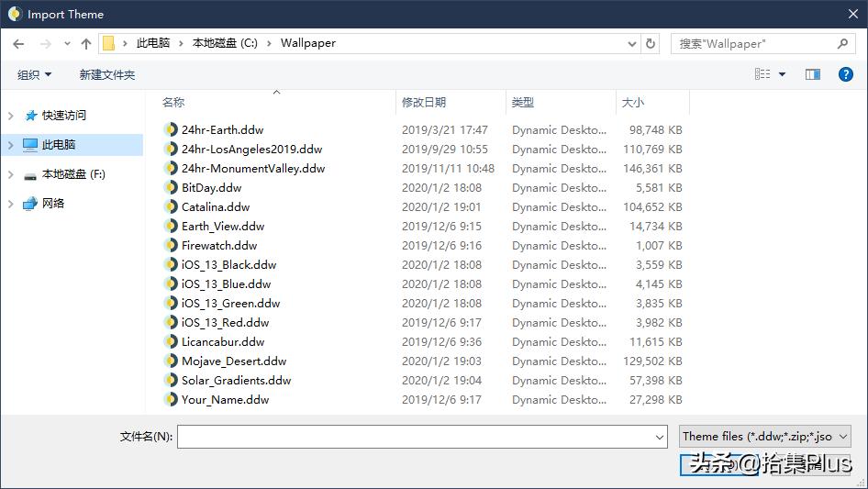Click the date 2019/9/29 10:55
Screen dimensions: 868x489
(445, 149)
